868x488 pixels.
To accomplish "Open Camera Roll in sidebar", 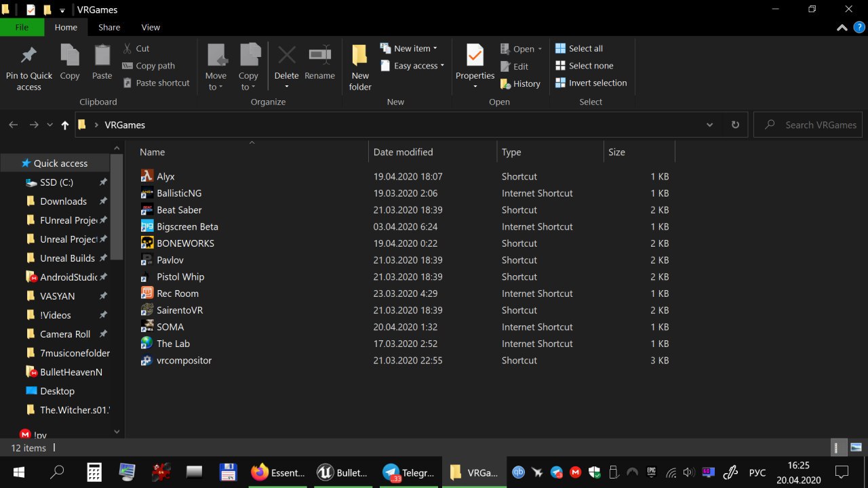I will (65, 334).
